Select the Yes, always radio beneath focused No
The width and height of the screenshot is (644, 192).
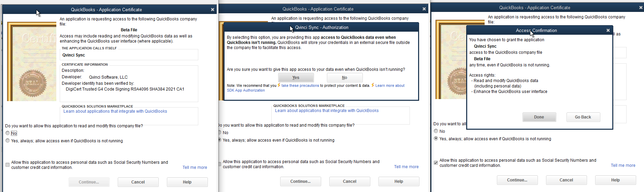click(8, 141)
